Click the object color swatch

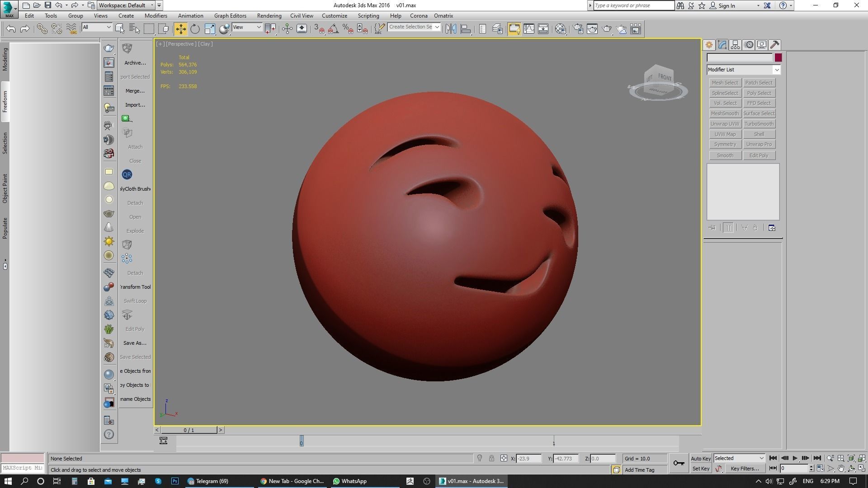(x=778, y=57)
